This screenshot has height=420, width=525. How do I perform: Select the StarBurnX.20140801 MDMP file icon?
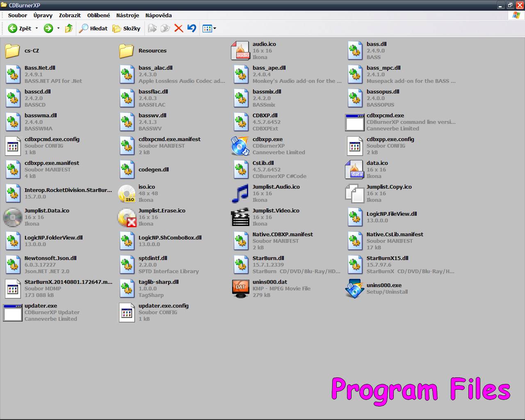click(12, 288)
